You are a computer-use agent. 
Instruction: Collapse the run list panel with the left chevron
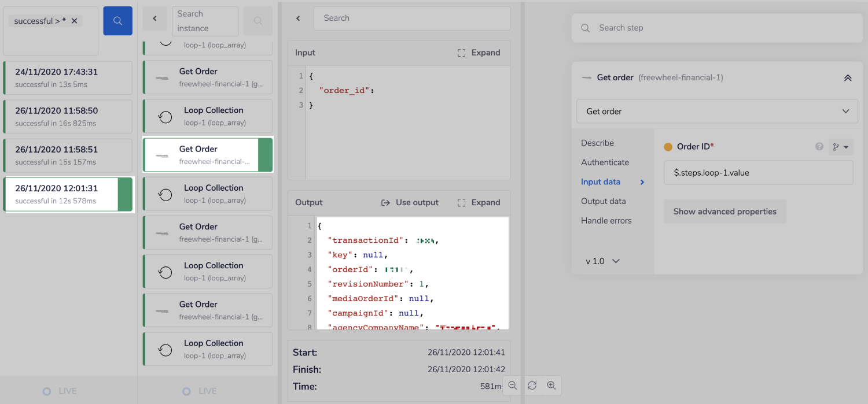tap(155, 18)
